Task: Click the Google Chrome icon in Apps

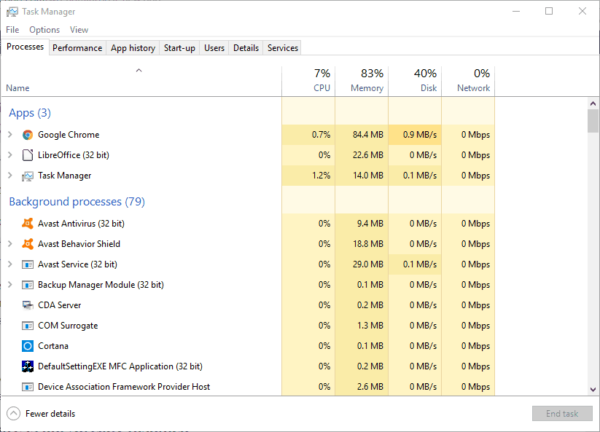Action: point(27,135)
